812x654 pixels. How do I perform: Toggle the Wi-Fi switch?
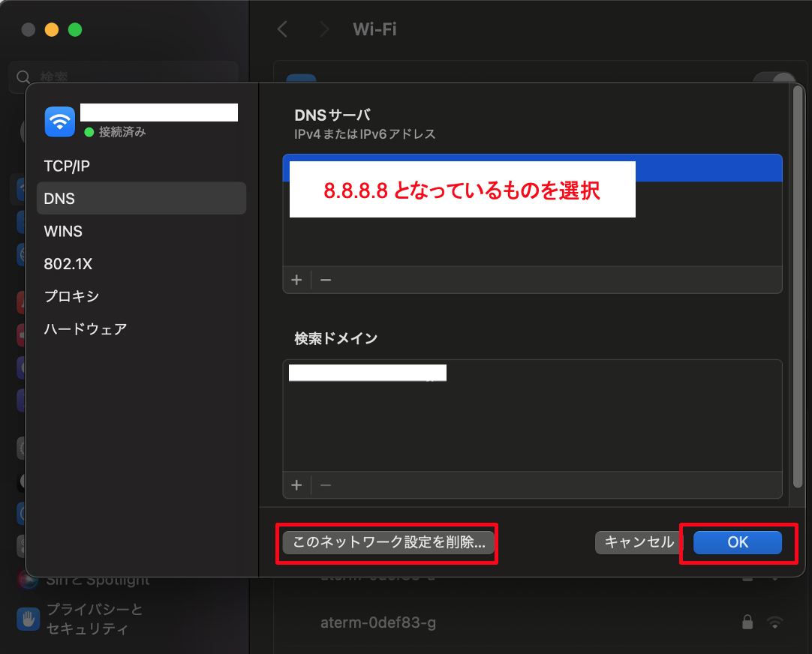pos(774,79)
